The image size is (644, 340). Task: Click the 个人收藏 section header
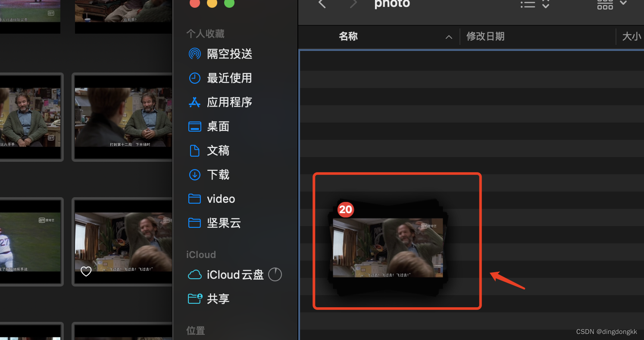coord(205,34)
